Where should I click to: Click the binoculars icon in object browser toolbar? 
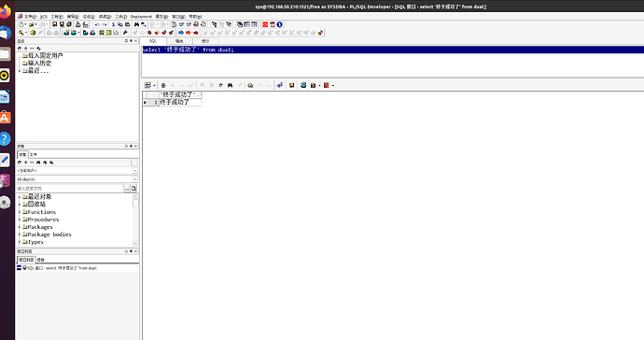pos(38,163)
